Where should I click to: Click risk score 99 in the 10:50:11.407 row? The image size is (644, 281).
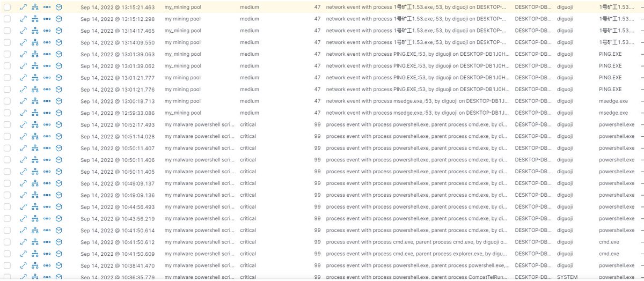click(317, 148)
